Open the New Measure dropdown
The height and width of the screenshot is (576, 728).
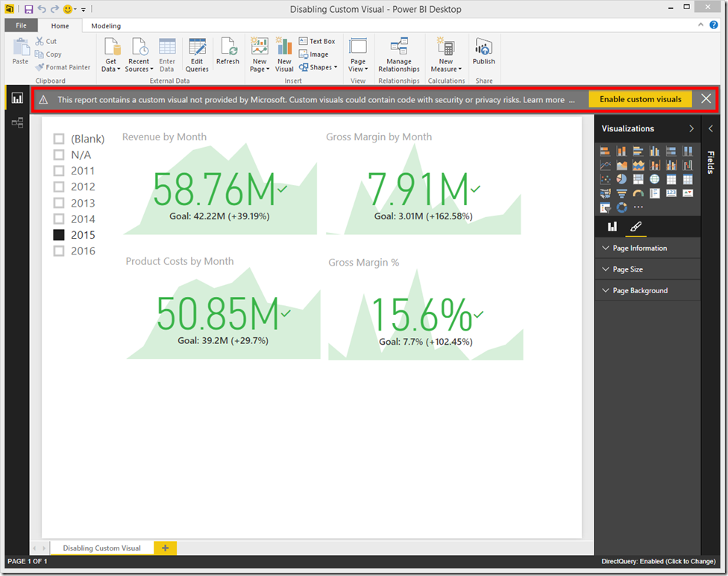click(446, 54)
